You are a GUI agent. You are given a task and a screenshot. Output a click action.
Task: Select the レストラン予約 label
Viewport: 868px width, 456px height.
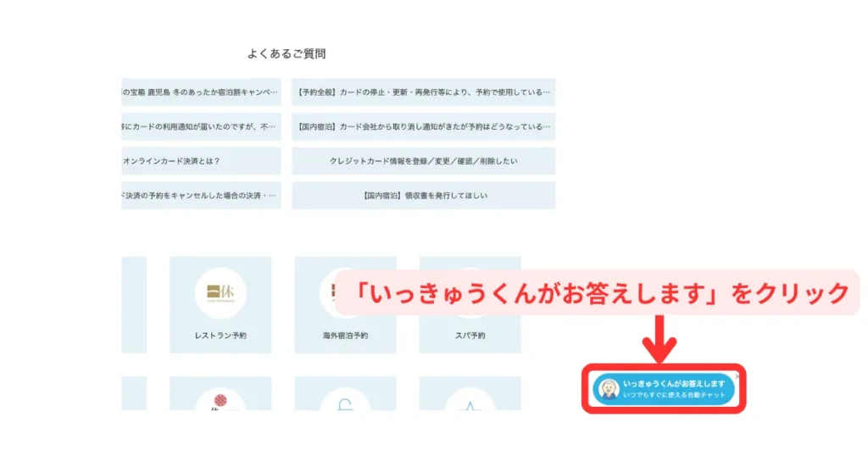click(220, 336)
